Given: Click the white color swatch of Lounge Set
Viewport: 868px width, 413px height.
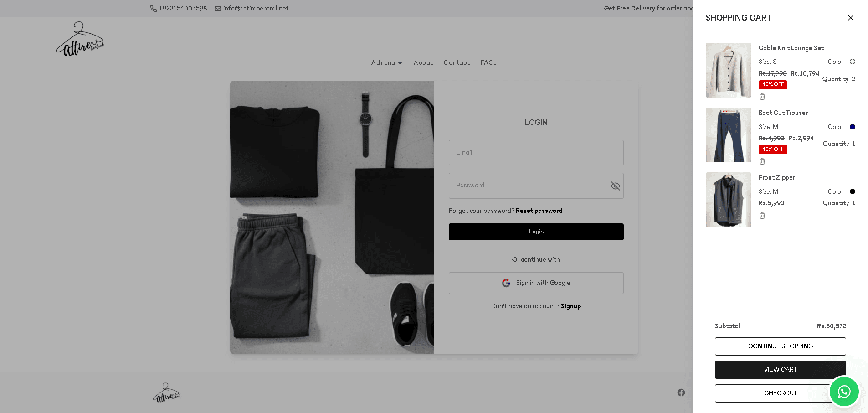Looking at the screenshot, I should pyautogui.click(x=853, y=62).
